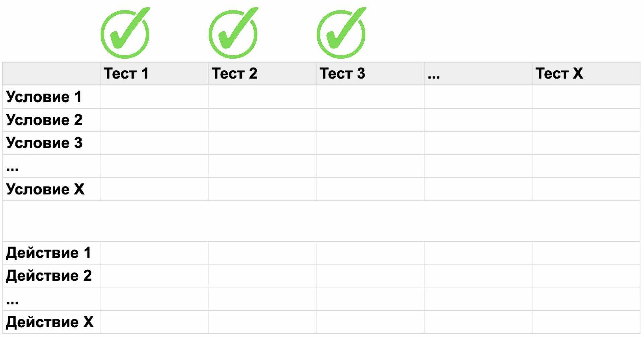Click the Условие 1 row label
644x338 pixels.
[x=44, y=97]
